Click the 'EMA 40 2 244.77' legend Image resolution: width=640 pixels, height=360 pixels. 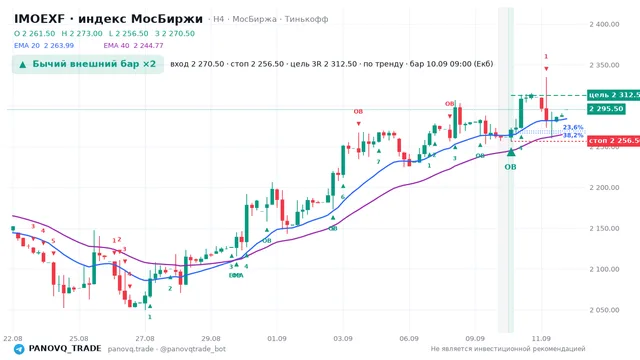pyautogui.click(x=133, y=46)
